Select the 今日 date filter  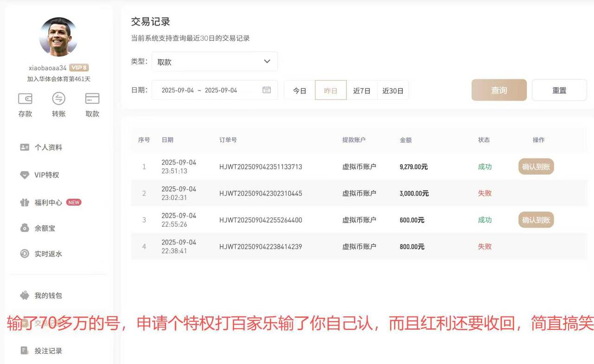(x=299, y=90)
